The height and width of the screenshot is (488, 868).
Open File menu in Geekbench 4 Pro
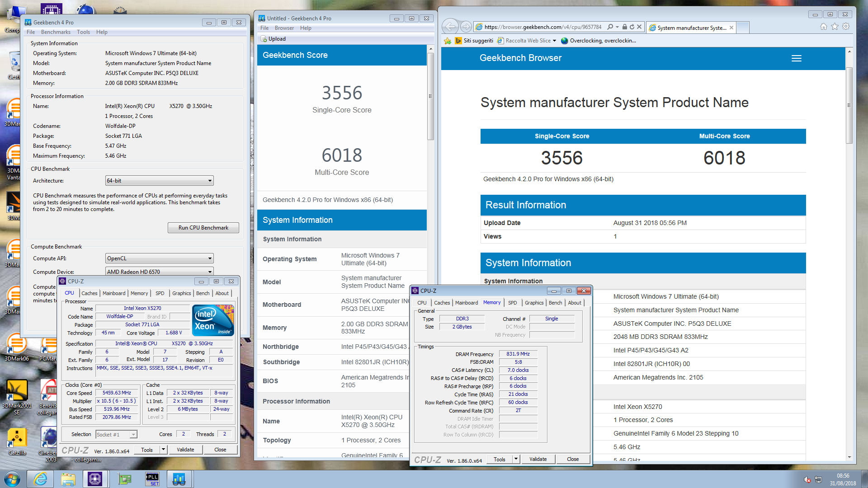click(x=31, y=32)
